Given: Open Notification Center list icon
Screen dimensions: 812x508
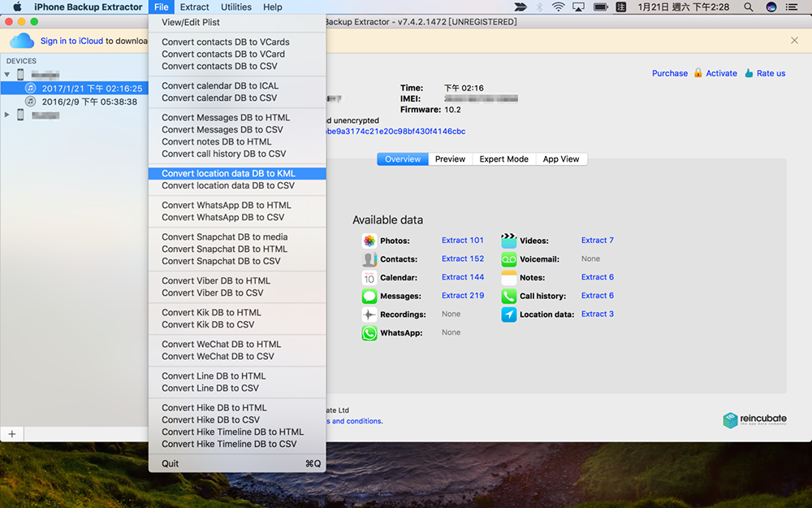Looking at the screenshot, I should coord(791,7).
